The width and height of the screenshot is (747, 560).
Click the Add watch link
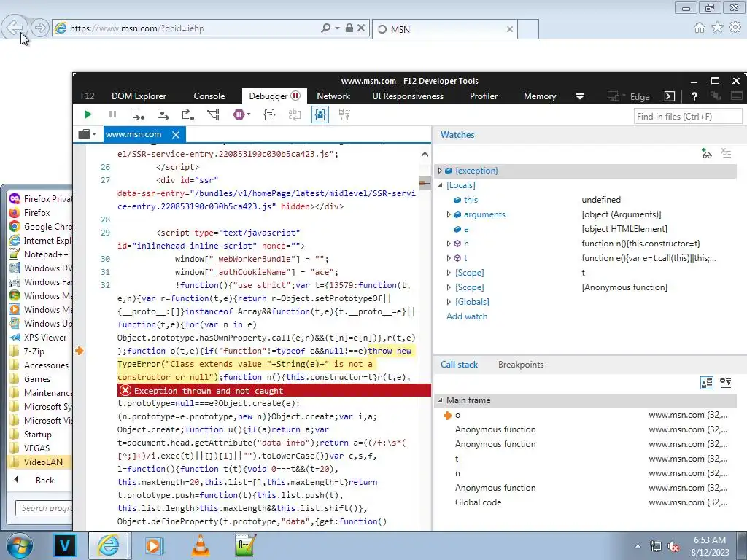(x=467, y=316)
